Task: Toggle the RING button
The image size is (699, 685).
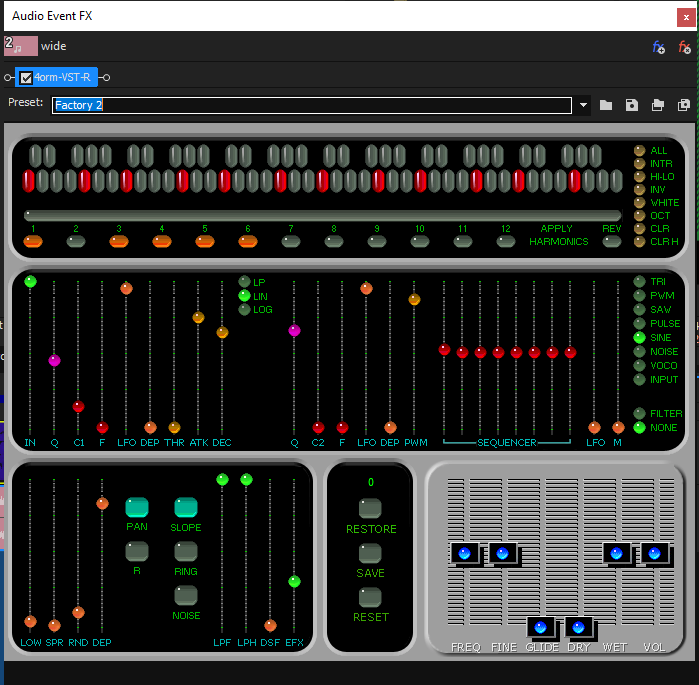Action: pyautogui.click(x=185, y=551)
